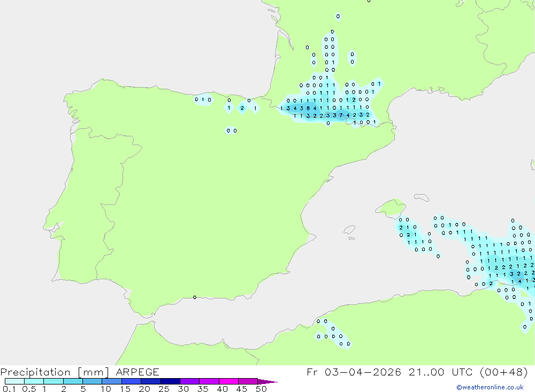
Task: Select the 35–40 mm purple legend swatch
Action: point(209,381)
